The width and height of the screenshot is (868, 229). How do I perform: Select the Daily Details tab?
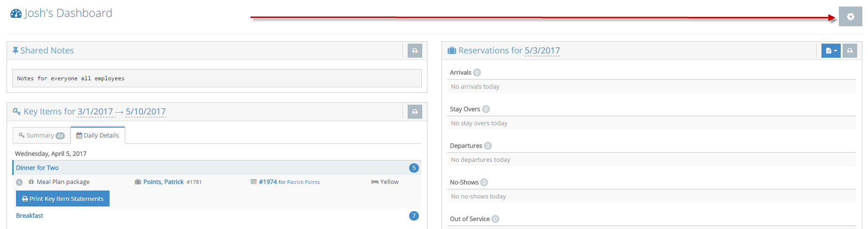point(98,136)
